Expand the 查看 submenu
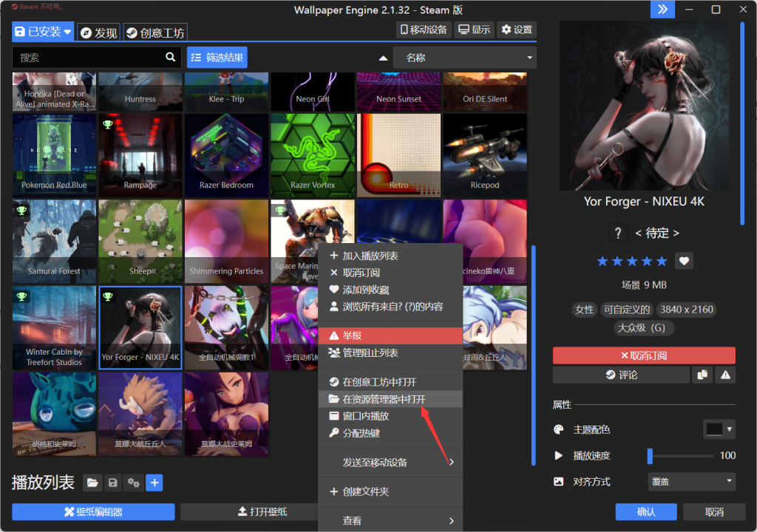 click(390, 520)
